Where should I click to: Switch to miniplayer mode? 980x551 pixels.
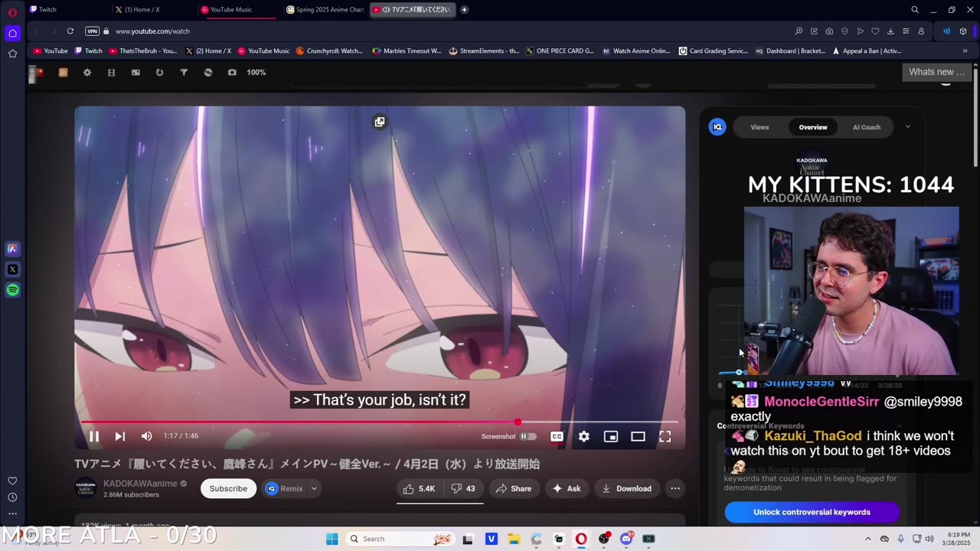pyautogui.click(x=611, y=436)
